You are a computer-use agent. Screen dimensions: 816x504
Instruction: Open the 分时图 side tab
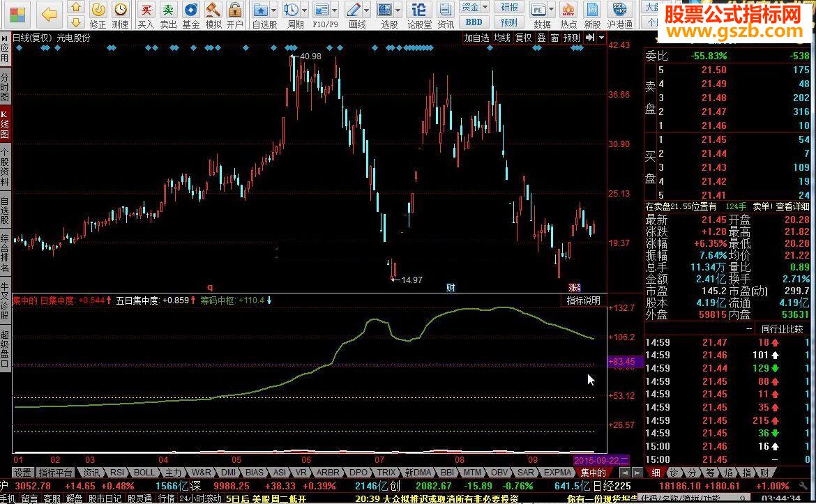[5, 87]
